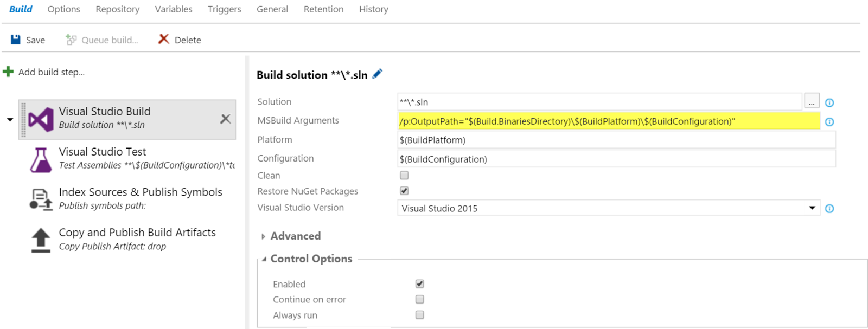Open the Visual Studio Version dropdown
Image resolution: width=868 pixels, height=329 pixels.
(x=608, y=208)
